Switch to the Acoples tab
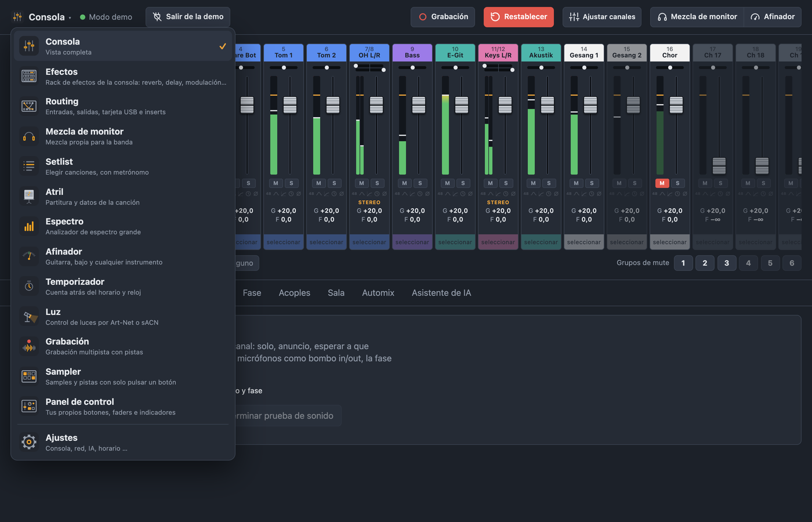Image resolution: width=812 pixels, height=522 pixels. tap(295, 293)
